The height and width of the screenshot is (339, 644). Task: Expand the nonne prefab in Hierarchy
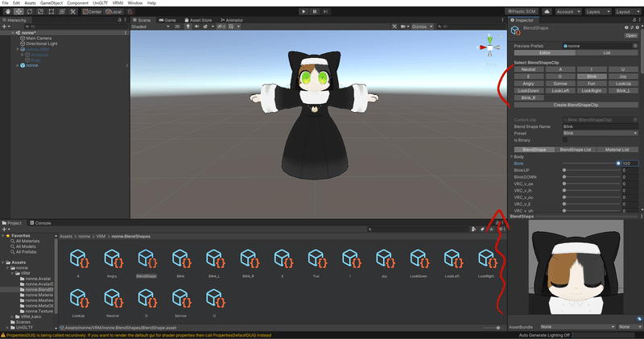click(18, 65)
